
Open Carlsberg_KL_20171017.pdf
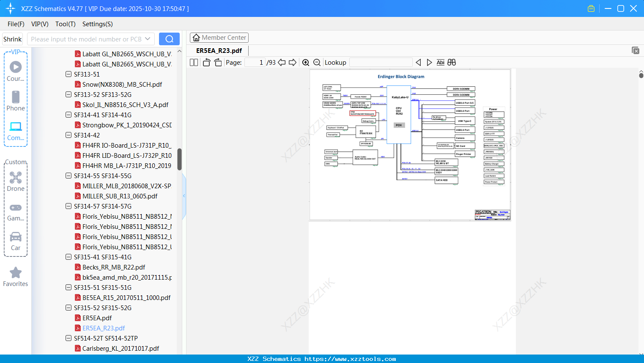click(x=121, y=348)
